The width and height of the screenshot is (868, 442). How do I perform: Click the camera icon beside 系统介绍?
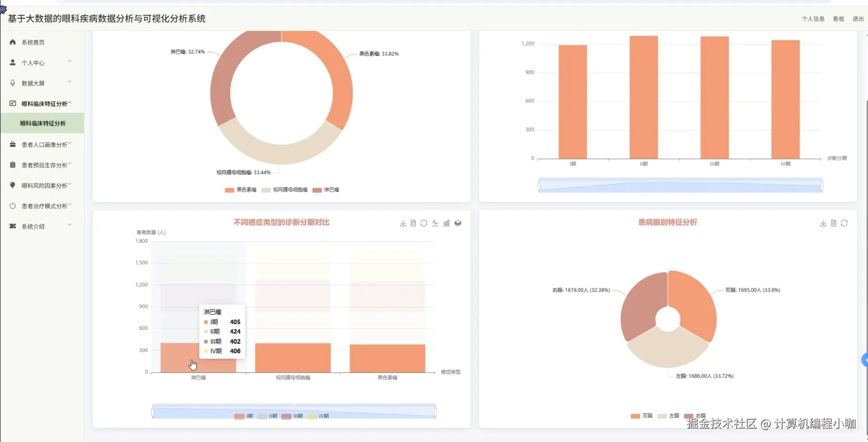[13, 226]
